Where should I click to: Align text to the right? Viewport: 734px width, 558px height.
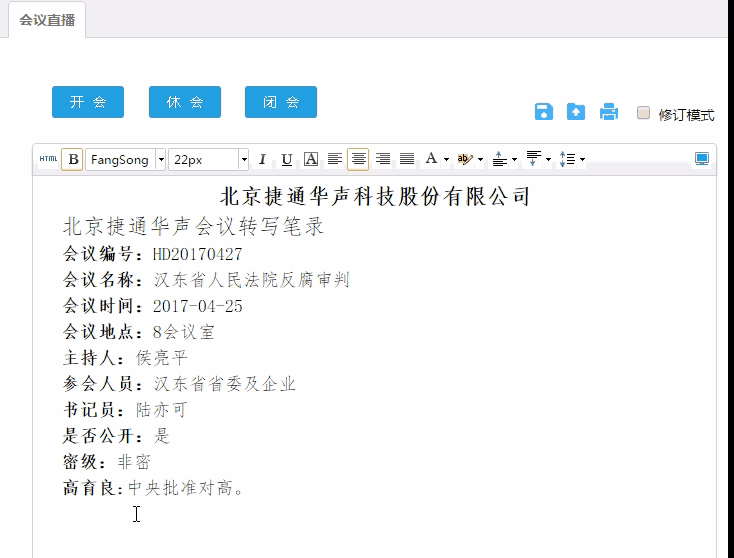[383, 159]
